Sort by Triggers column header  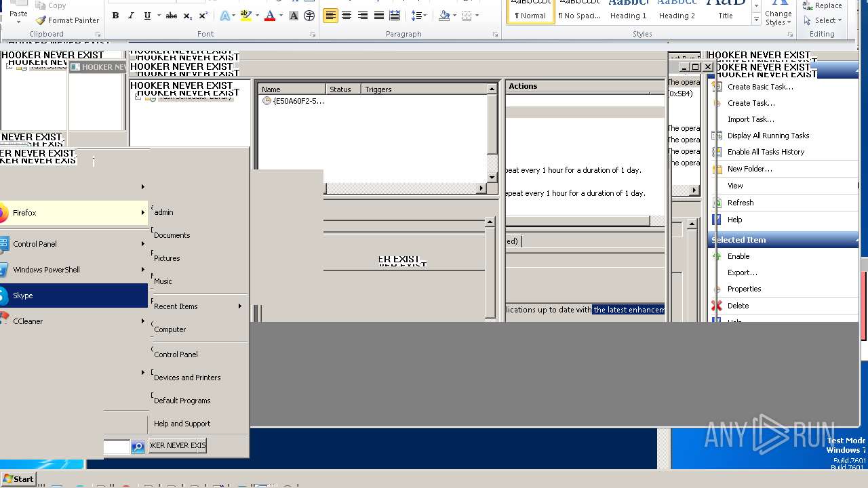424,89
